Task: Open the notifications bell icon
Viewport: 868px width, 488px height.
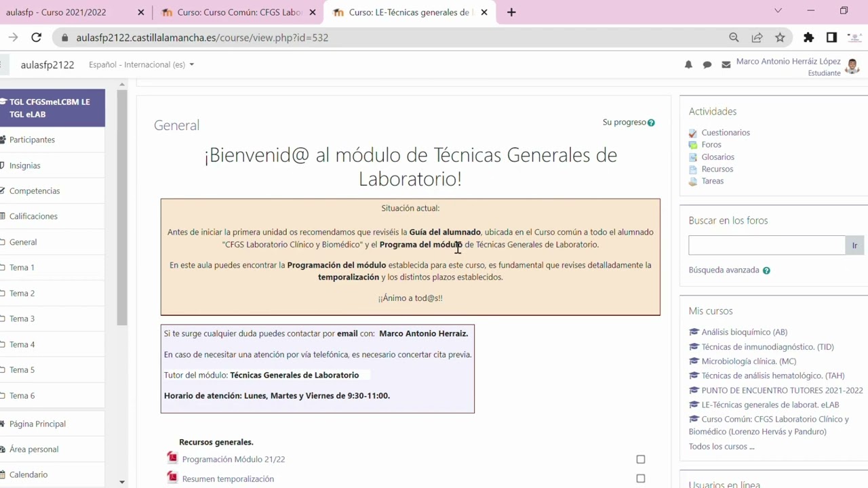Action: pos(688,64)
